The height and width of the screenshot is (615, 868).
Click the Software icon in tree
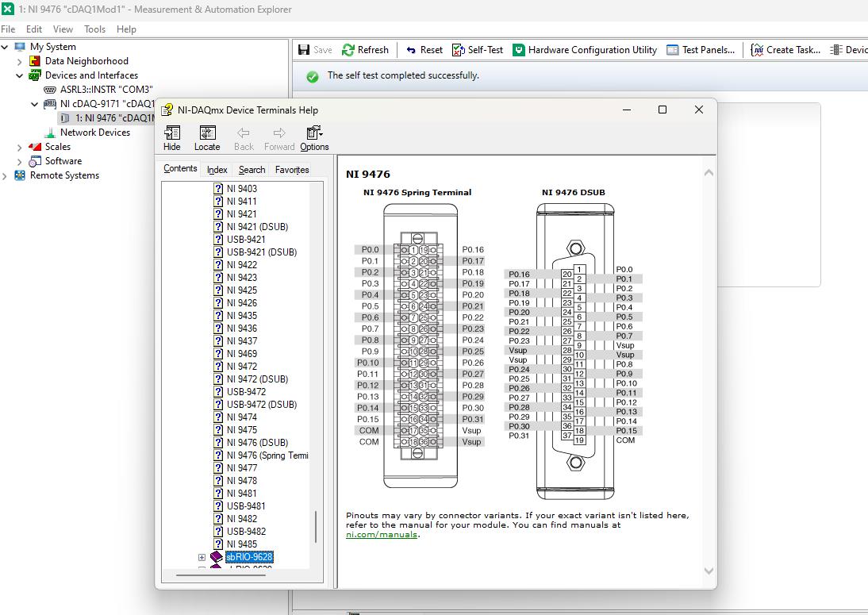tap(35, 161)
